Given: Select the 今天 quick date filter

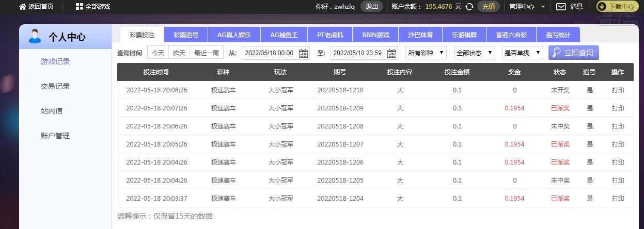Looking at the screenshot, I should 158,53.
